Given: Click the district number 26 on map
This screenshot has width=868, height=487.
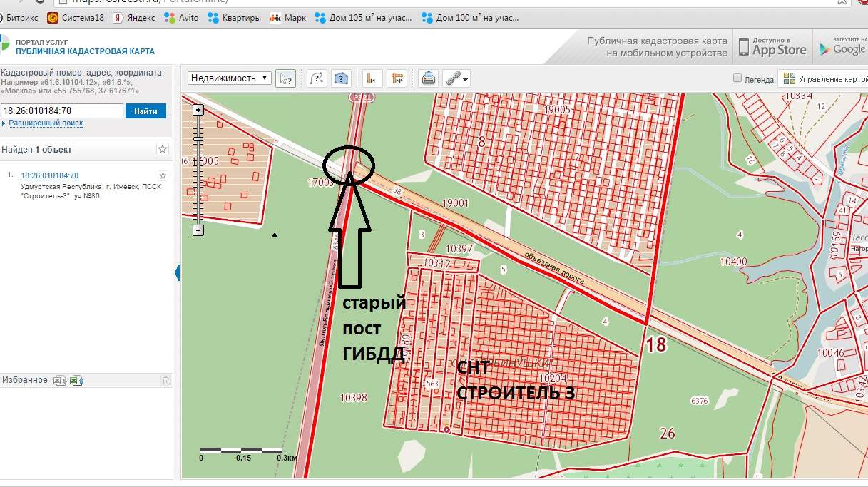Looking at the screenshot, I should (668, 434).
